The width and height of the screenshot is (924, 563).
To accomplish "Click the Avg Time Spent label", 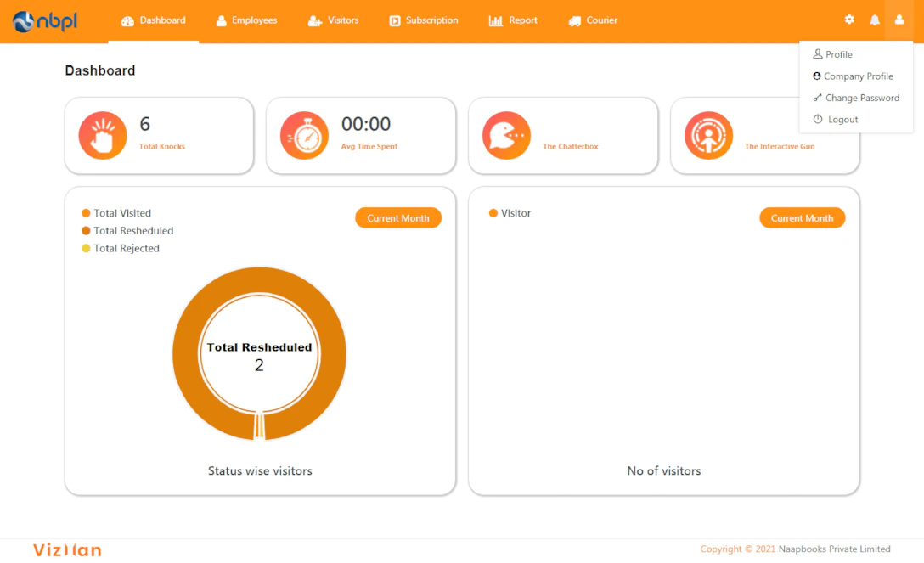I will pyautogui.click(x=369, y=147).
